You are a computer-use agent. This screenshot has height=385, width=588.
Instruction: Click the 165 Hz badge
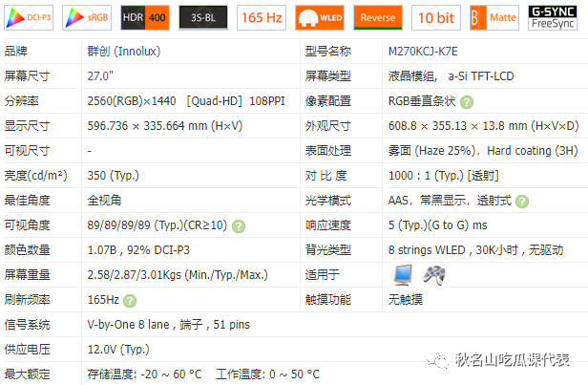262,17
